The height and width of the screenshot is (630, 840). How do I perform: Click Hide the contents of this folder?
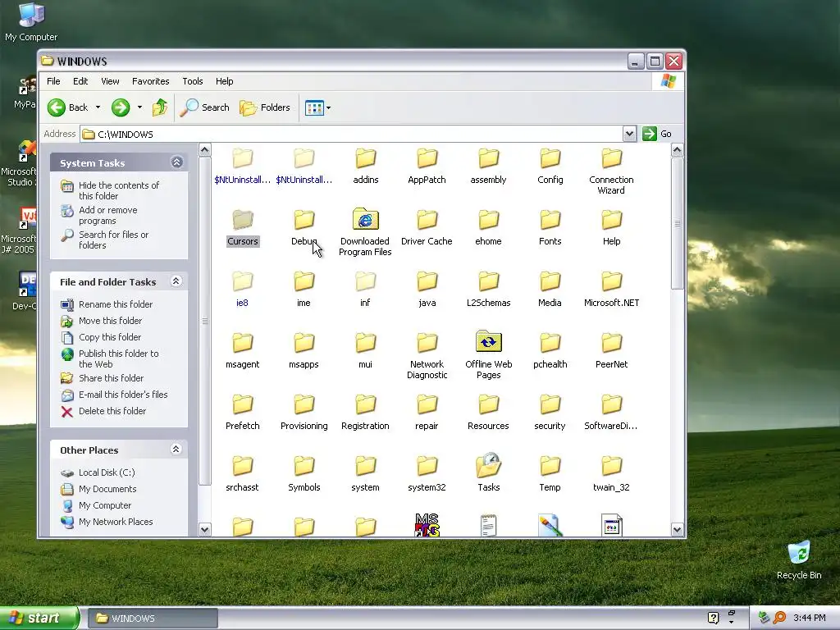[x=119, y=190]
